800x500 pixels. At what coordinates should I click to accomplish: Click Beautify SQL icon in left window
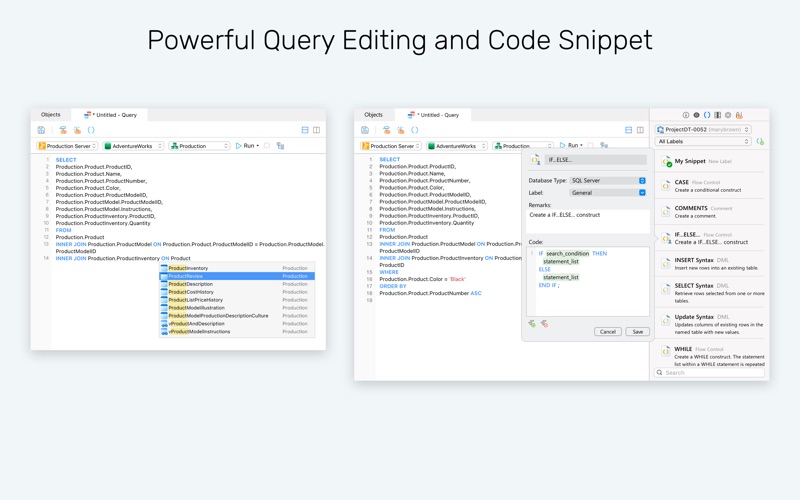77,130
